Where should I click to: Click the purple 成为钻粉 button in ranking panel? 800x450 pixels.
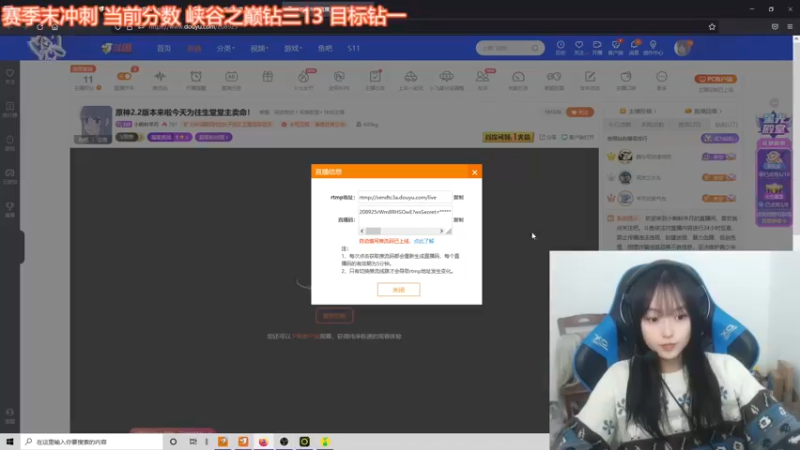click(719, 138)
